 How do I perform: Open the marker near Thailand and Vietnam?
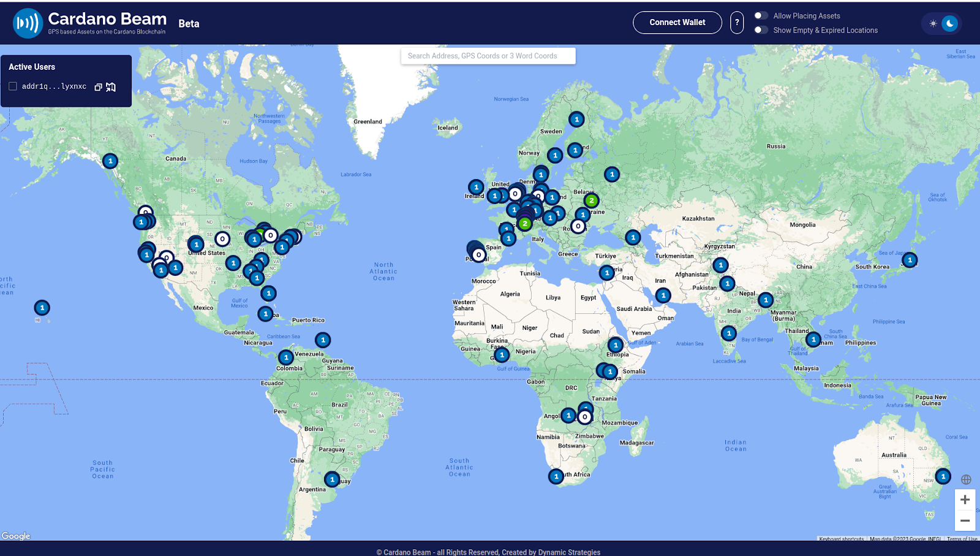(813, 339)
